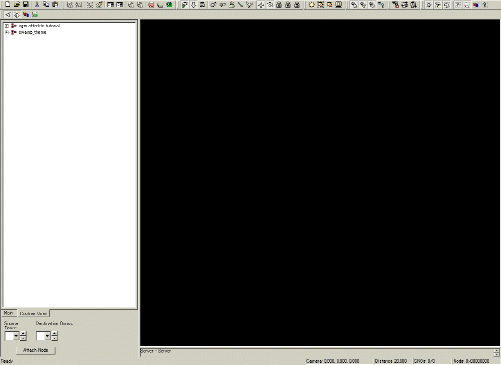Image resolution: width=501 pixels, height=365 pixels.
Task: Click the red-blue cubes icon in second toolbar row
Action: tap(26, 15)
